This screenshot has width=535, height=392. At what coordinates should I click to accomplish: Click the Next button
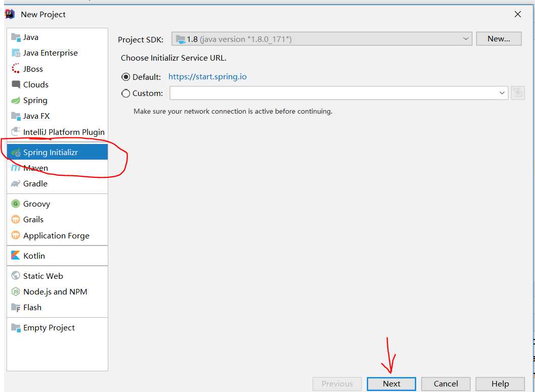click(391, 384)
